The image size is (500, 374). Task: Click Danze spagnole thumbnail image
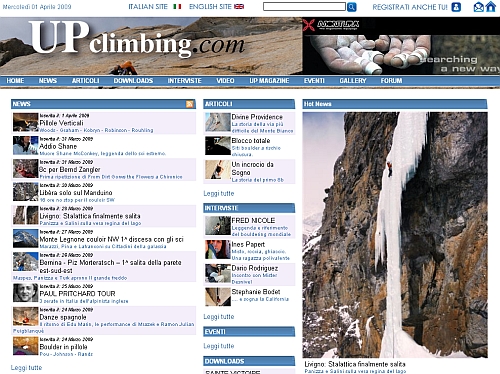(26, 316)
